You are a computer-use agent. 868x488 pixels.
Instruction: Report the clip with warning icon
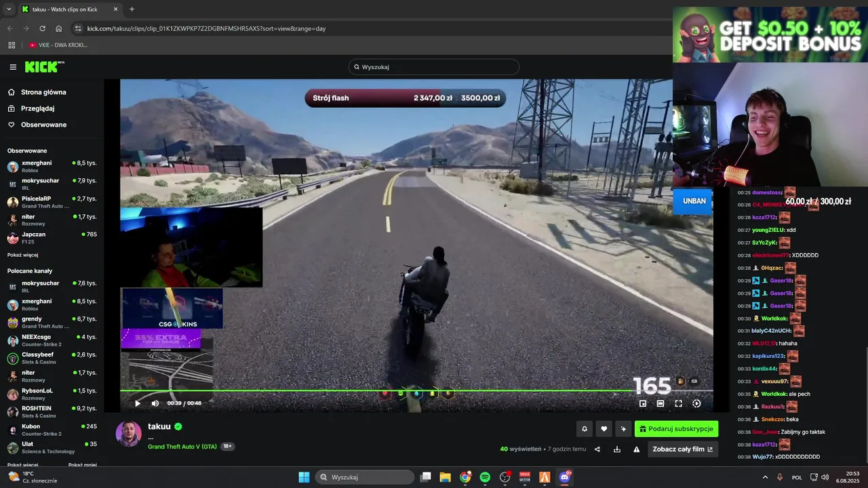pos(637,449)
